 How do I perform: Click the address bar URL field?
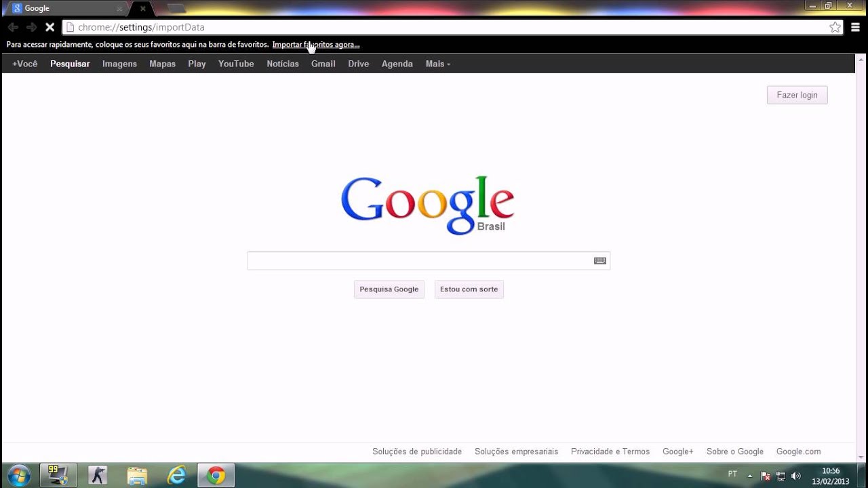point(451,27)
